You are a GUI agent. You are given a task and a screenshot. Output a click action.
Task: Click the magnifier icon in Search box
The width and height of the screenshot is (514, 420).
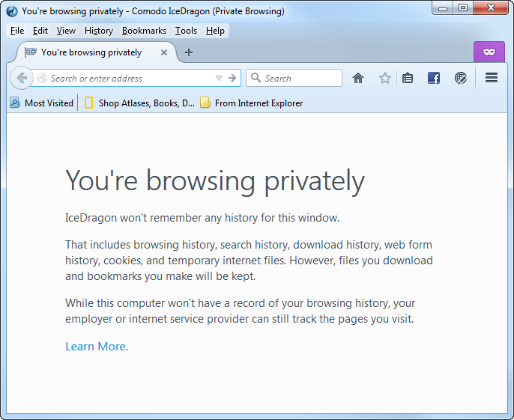(256, 78)
